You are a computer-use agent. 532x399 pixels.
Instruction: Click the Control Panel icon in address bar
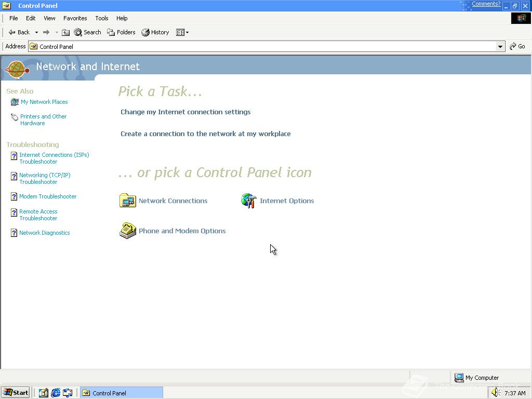coord(34,46)
